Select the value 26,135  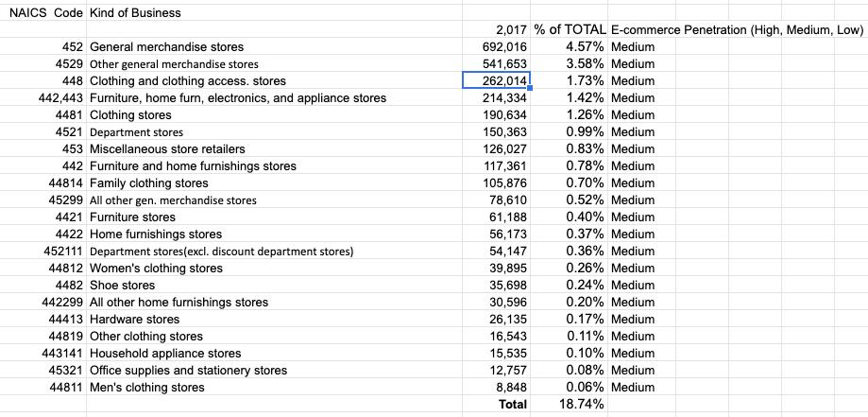[x=496, y=320]
